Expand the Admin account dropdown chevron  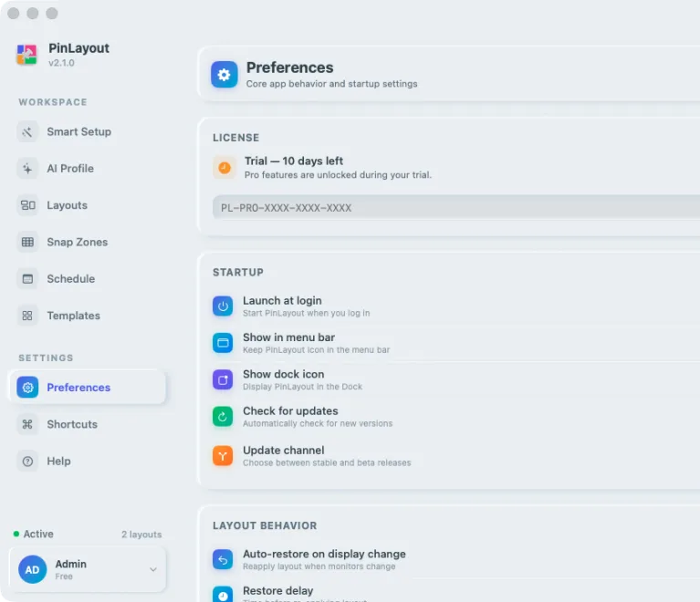153,570
